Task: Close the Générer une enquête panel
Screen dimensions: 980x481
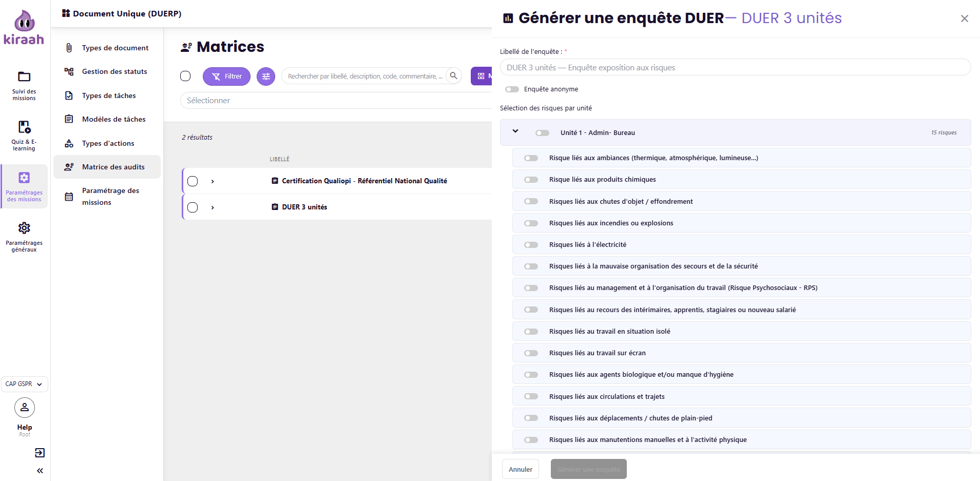Action: pos(965,18)
